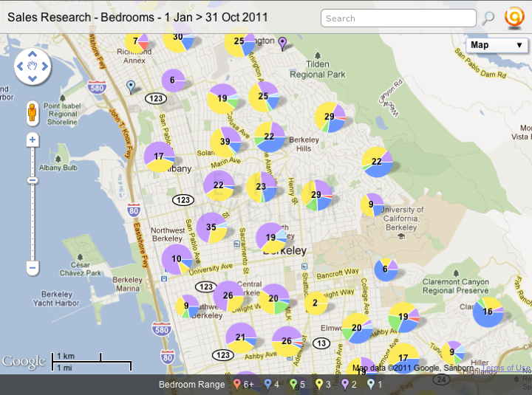Open the pie cluster labeled 39
Viewport: 532px width, 395px height.
click(225, 142)
